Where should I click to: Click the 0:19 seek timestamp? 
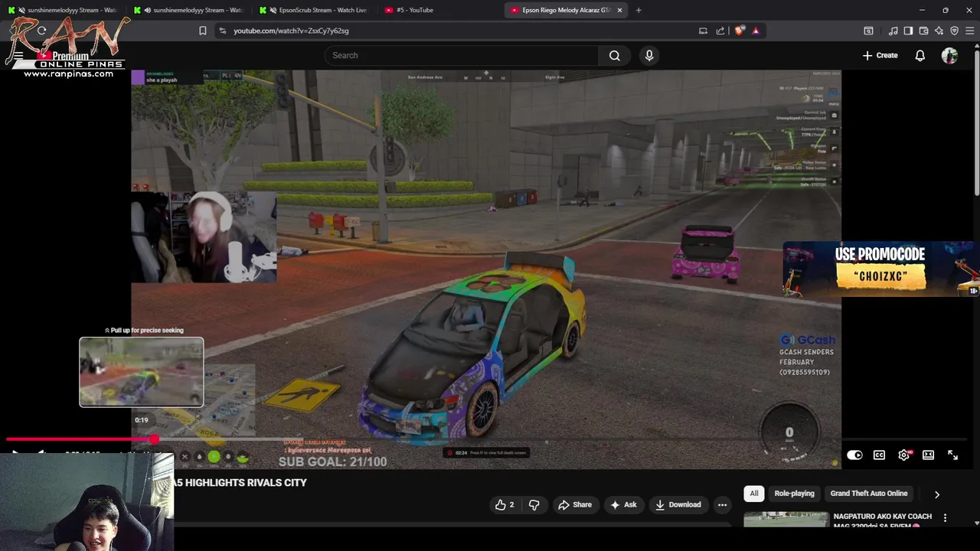coord(142,420)
